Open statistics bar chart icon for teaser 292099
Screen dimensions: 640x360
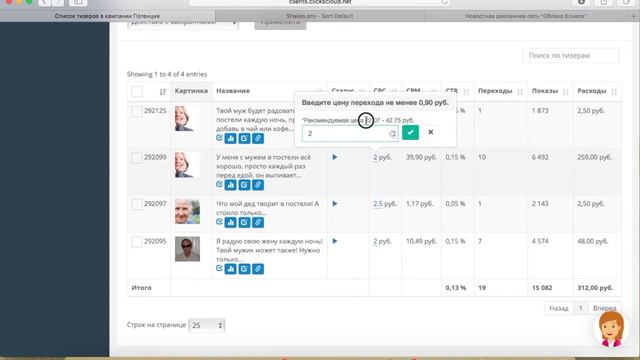(x=231, y=185)
